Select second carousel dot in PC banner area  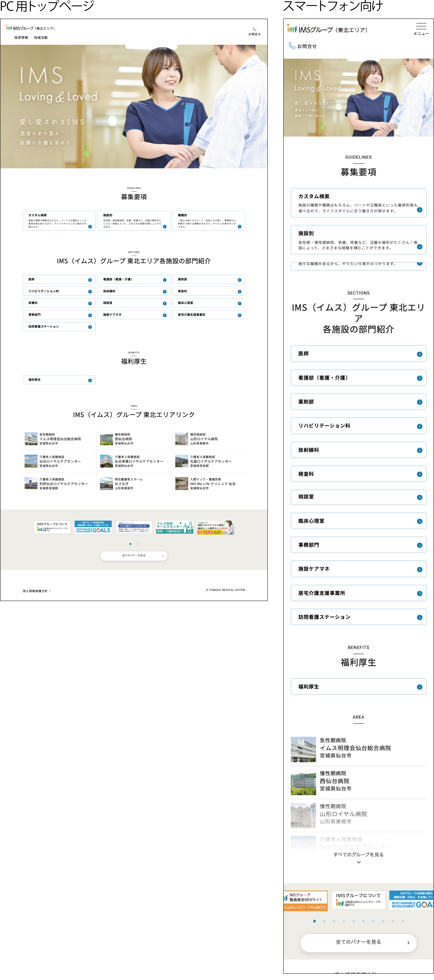[x=137, y=544]
